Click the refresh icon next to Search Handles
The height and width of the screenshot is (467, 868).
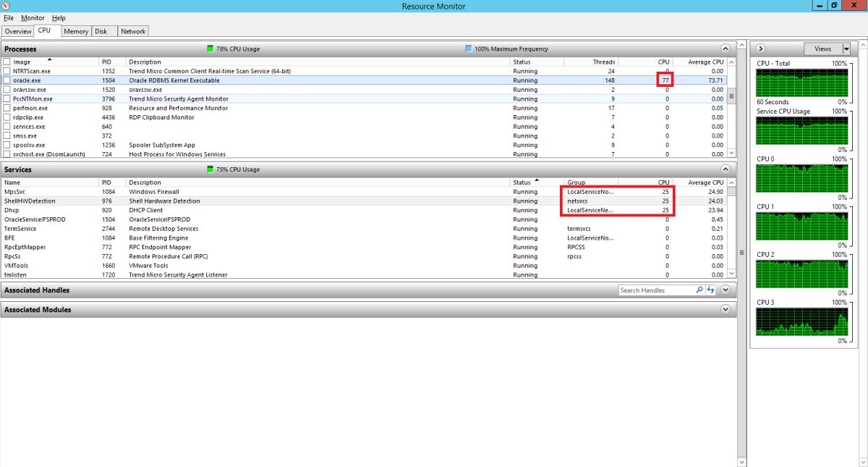[x=710, y=290]
